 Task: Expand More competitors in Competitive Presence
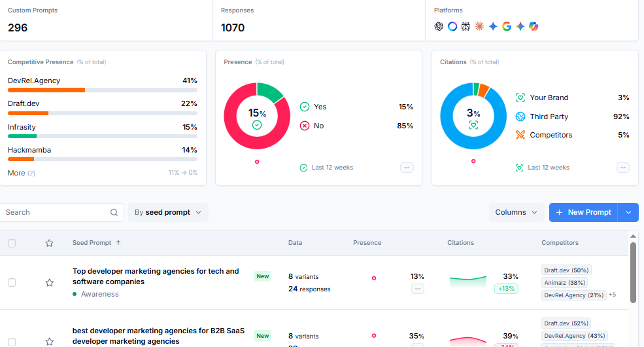[22, 173]
